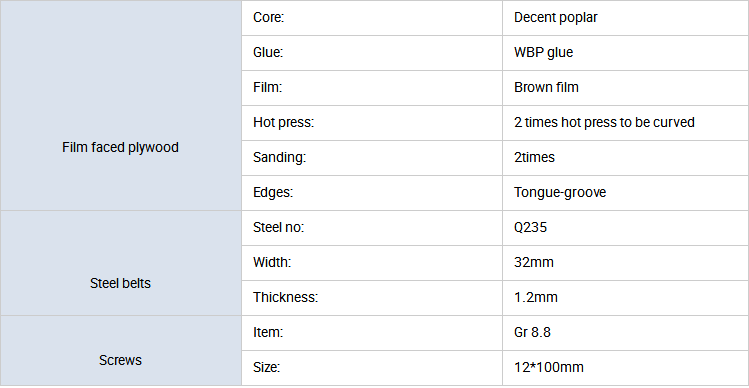Select the Decent poplar value
This screenshot has height=388, width=749.
pos(556,18)
